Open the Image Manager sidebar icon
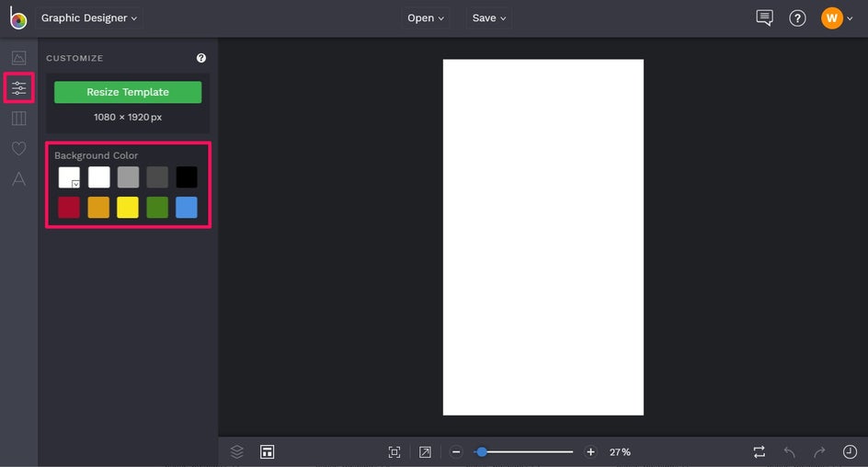 [18, 58]
